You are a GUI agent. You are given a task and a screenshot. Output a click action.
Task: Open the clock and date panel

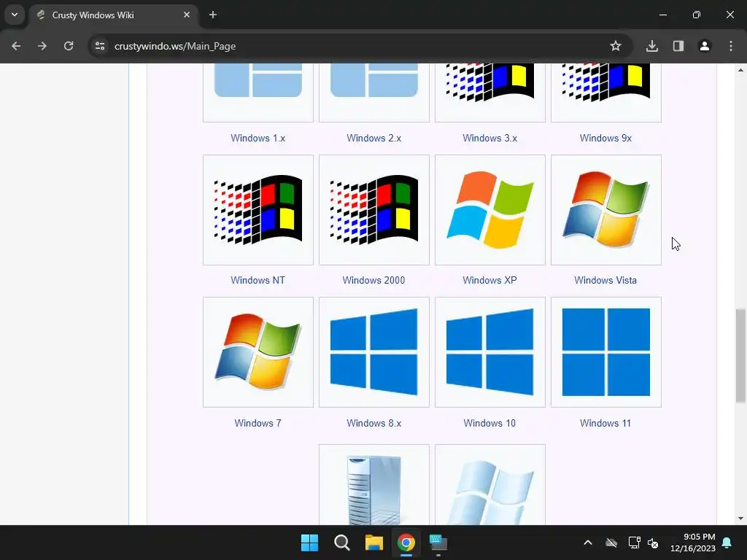click(x=693, y=542)
